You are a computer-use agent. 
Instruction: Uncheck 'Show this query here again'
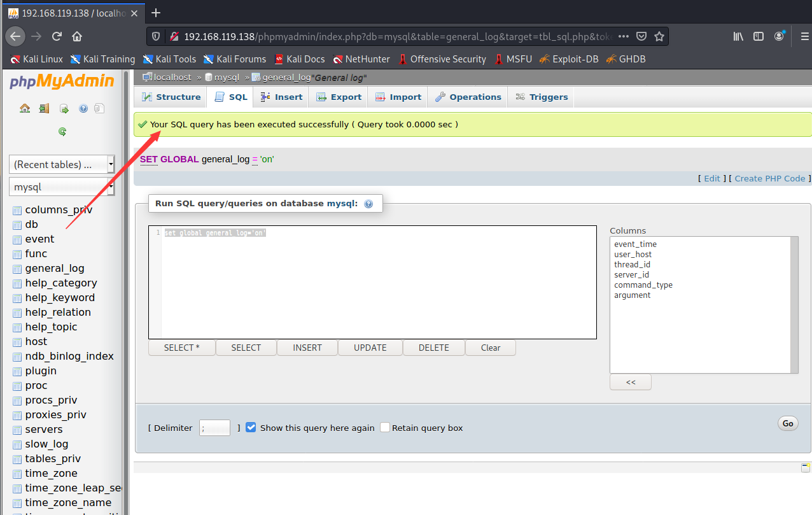[251, 427]
